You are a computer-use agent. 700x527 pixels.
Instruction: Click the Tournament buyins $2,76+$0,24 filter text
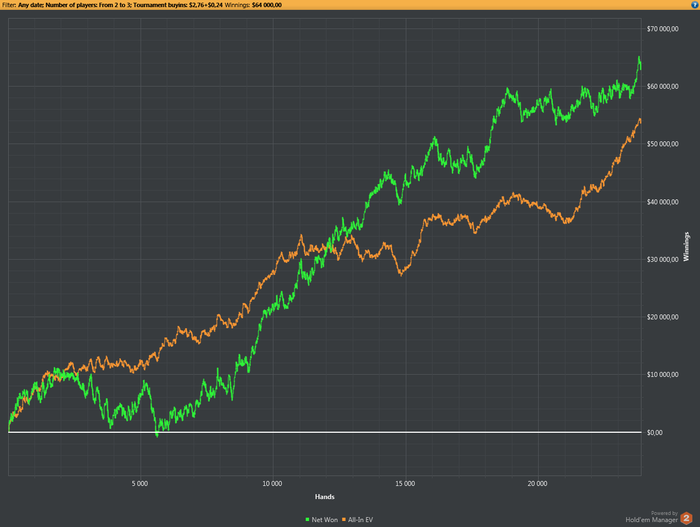pyautogui.click(x=178, y=5)
